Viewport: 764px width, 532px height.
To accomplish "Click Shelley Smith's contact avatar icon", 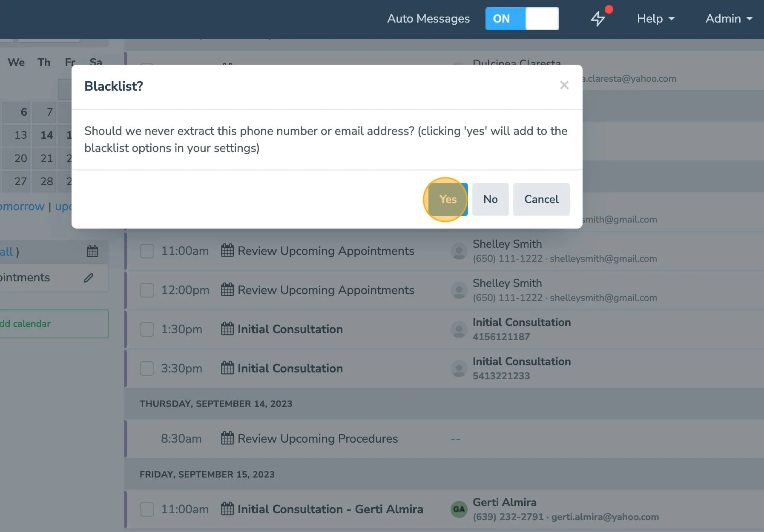I will [x=459, y=251].
